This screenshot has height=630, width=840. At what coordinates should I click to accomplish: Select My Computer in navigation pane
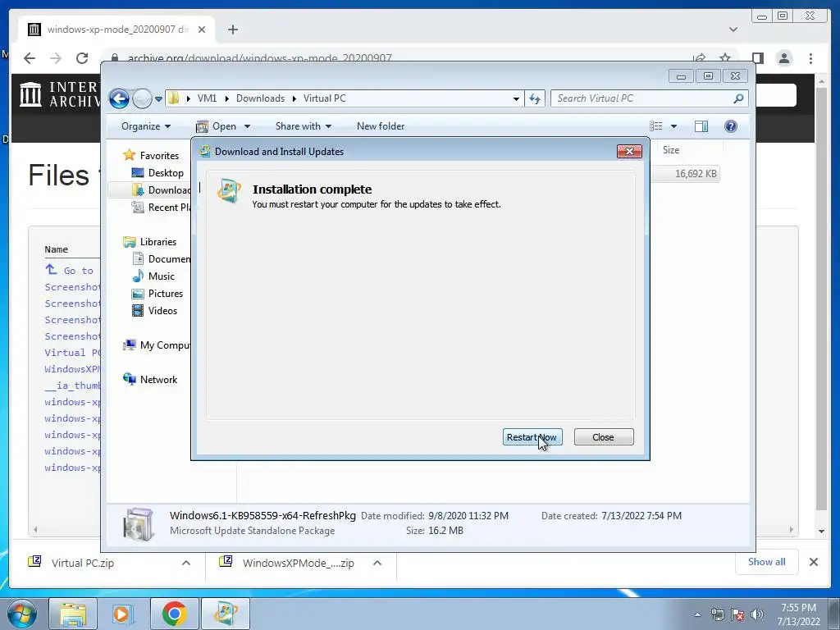pyautogui.click(x=157, y=345)
